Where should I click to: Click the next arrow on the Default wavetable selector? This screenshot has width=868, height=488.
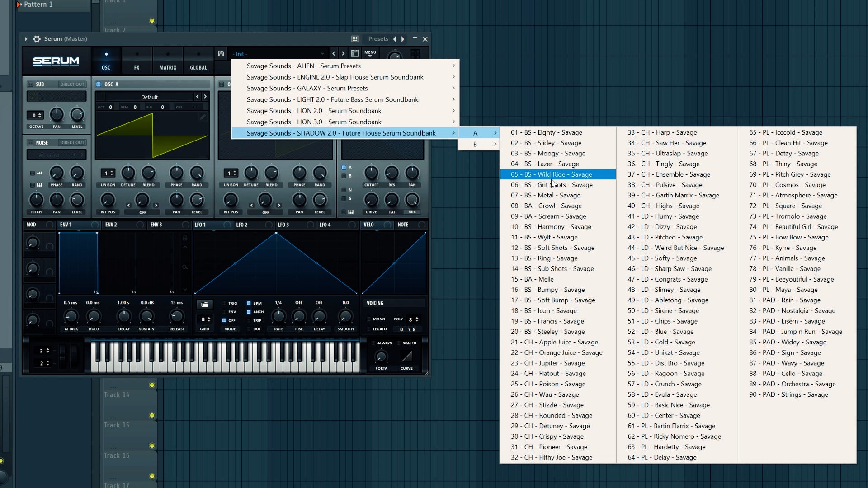coord(206,97)
